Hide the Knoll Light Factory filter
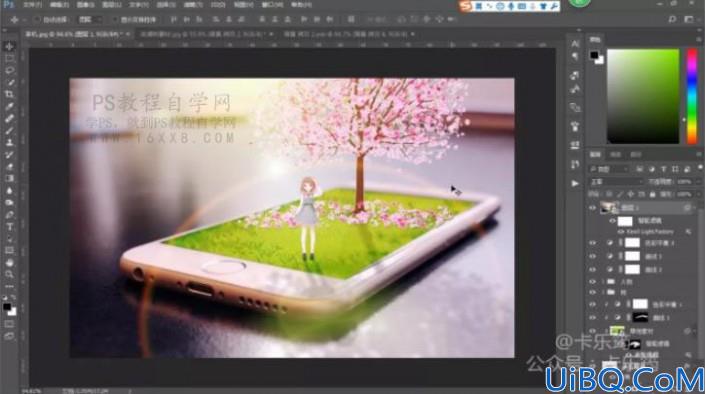The width and height of the screenshot is (705, 394). [621, 232]
